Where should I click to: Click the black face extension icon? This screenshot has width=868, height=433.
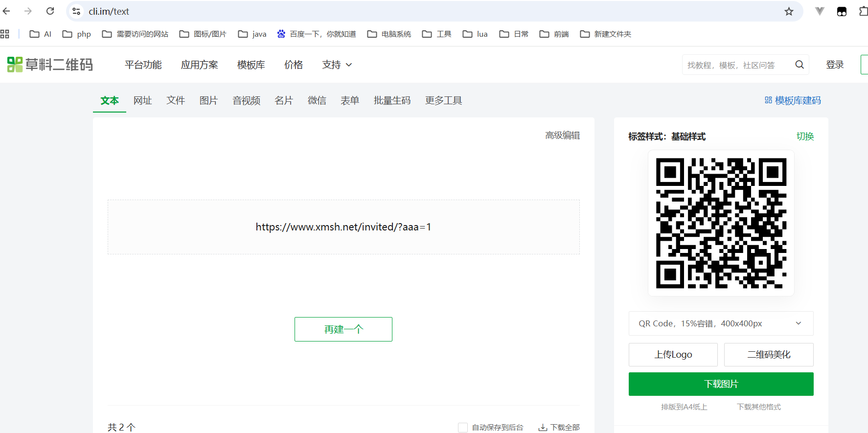842,11
